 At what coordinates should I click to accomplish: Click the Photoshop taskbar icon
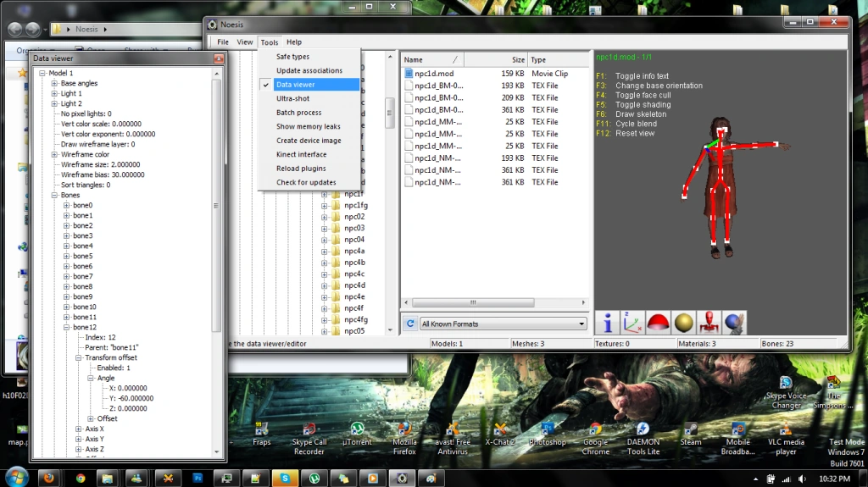pos(198,479)
